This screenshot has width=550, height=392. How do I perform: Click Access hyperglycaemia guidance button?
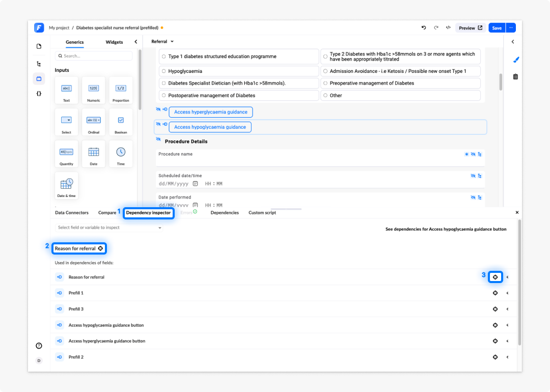pos(211,112)
